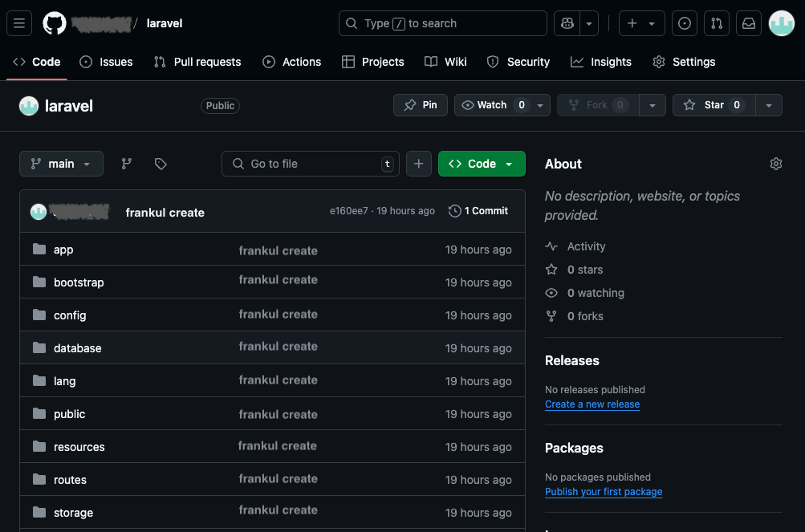Open commit hash e160ee7
Viewport: 805px width, 532px height.
pos(348,211)
